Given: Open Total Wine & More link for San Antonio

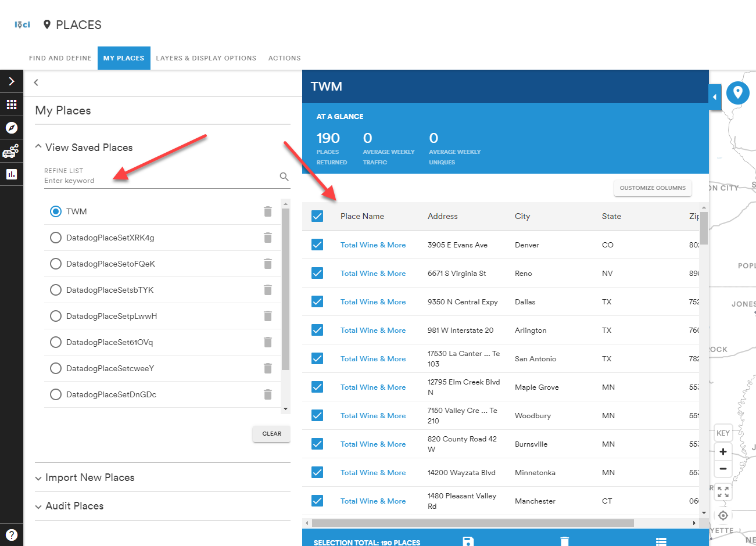Looking at the screenshot, I should pyautogui.click(x=373, y=359).
